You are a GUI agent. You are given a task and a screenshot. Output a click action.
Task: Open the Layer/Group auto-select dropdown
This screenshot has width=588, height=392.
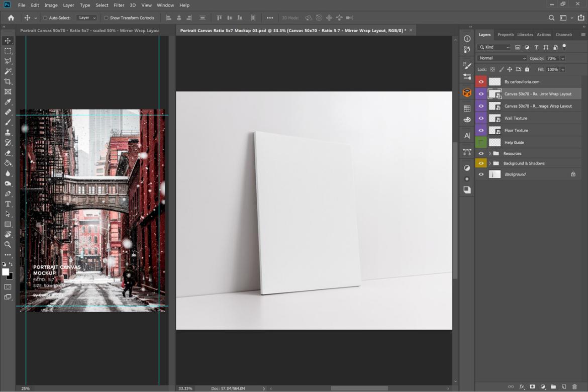coord(86,18)
